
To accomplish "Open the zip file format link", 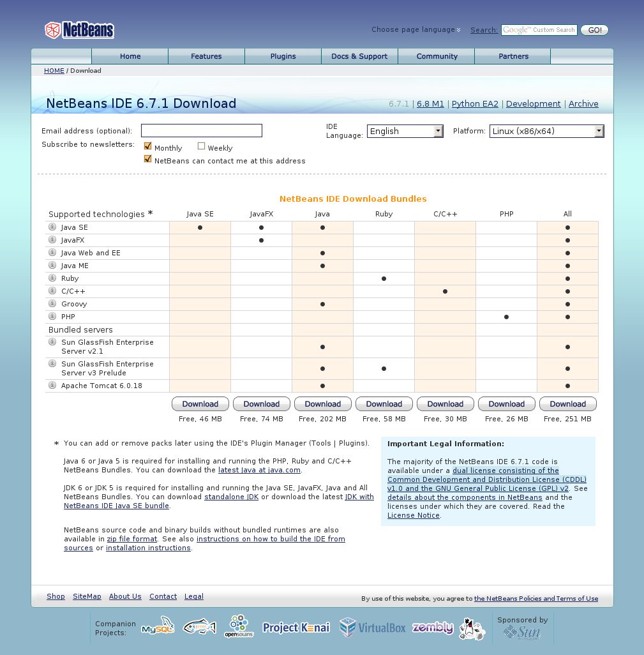I will [x=132, y=539].
